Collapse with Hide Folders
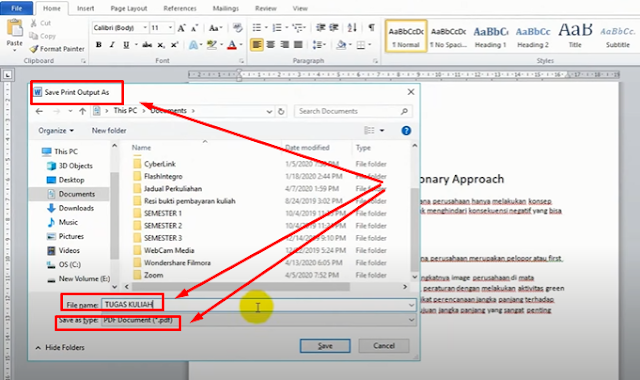This screenshot has width=640, height=380. pos(60,347)
